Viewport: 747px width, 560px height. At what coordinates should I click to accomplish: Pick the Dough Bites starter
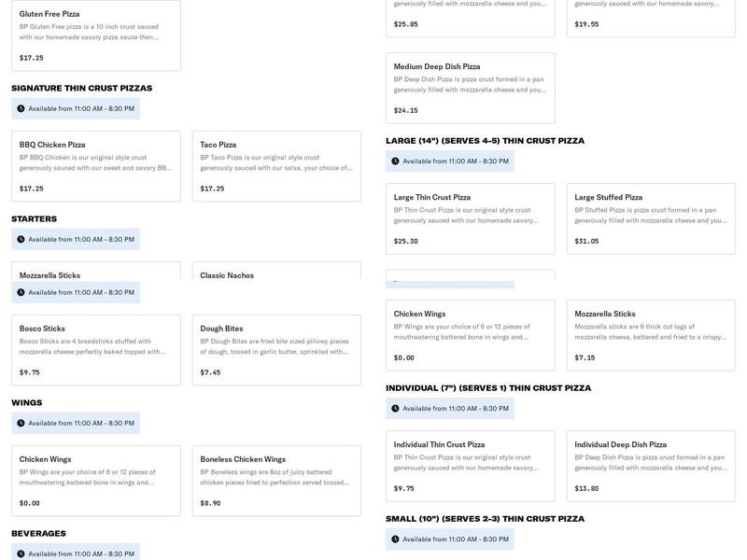(276, 350)
